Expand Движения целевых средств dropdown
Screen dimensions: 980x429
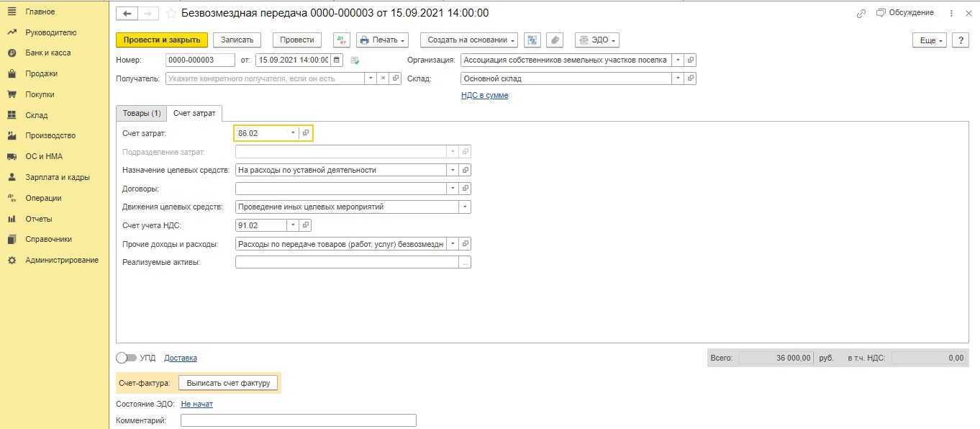(x=465, y=207)
